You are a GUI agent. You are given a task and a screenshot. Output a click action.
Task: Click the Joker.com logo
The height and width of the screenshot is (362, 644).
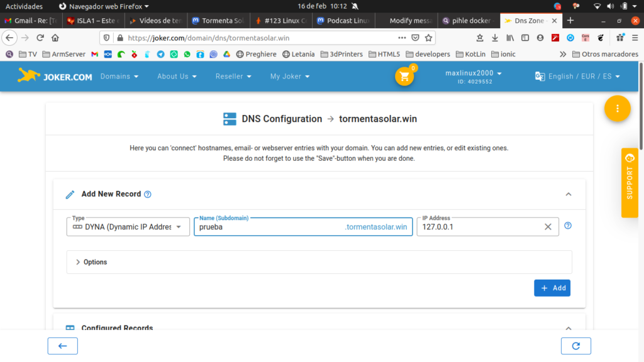coord(55,76)
